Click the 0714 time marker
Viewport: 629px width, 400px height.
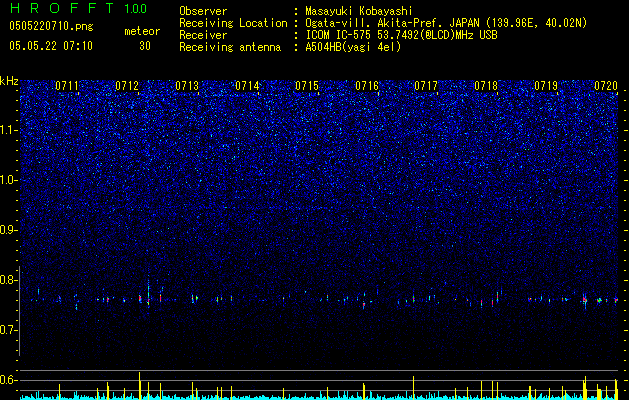tap(247, 86)
